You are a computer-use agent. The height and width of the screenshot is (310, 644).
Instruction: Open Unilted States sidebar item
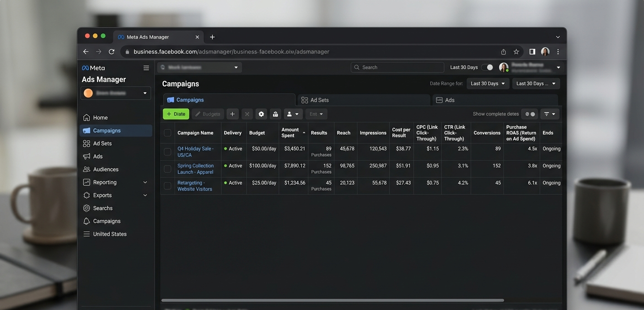[x=110, y=234]
